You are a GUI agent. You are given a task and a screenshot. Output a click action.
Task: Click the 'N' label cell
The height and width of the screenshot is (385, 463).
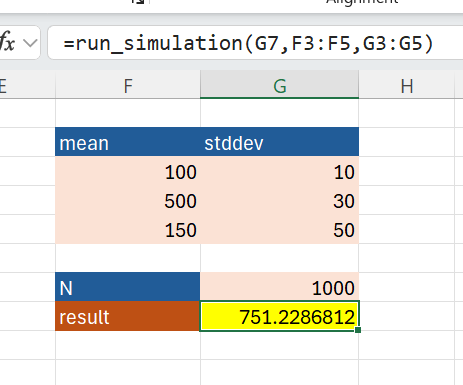[x=128, y=287]
